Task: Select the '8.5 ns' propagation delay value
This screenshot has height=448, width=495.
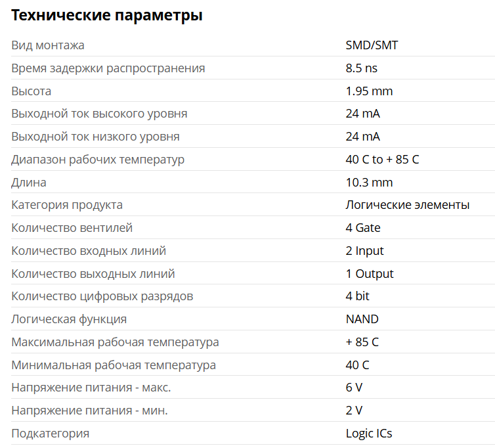Action: 362,68
